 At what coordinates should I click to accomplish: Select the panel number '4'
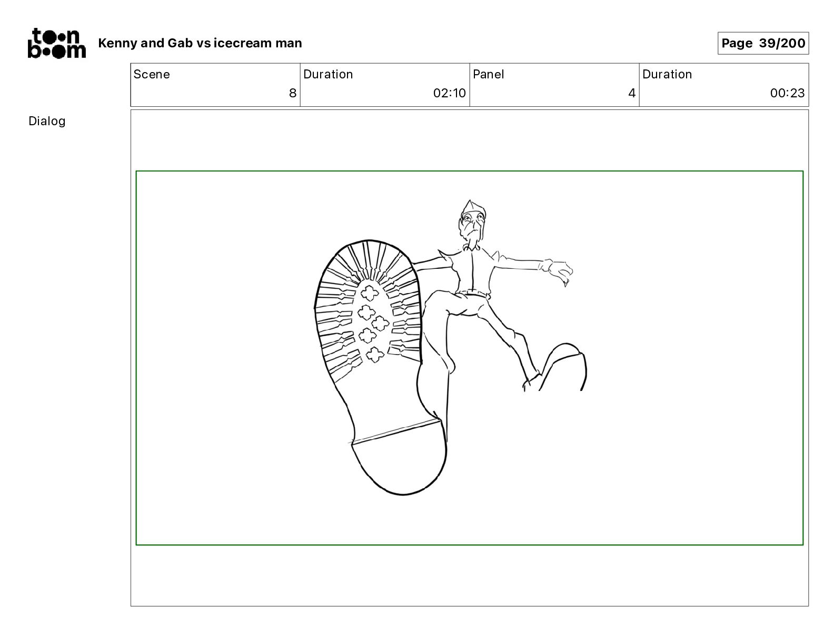[x=632, y=94]
